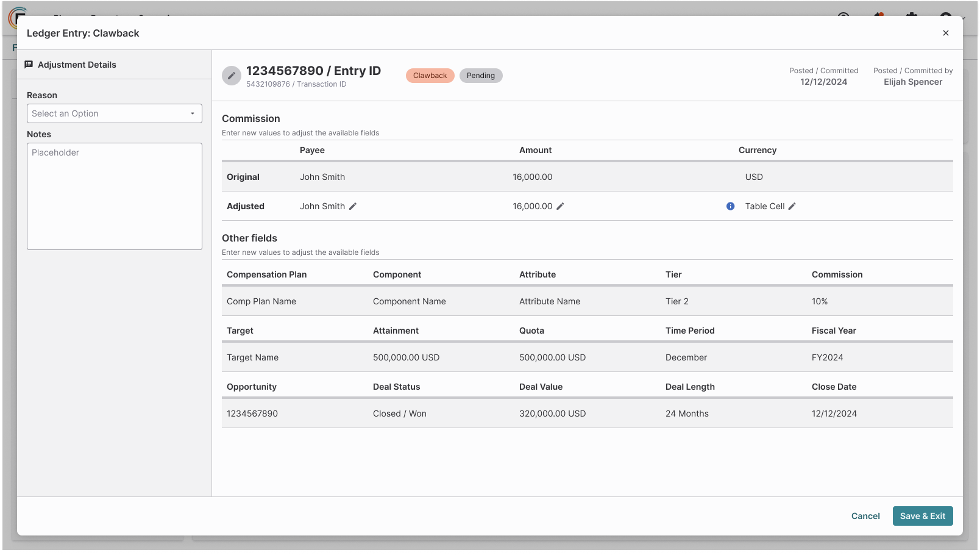Click the Comp Plan Name cell
This screenshot has width=980, height=555.
[x=261, y=301]
